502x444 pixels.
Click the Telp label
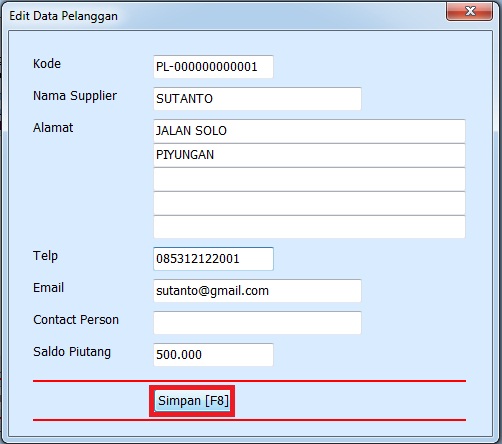45,256
